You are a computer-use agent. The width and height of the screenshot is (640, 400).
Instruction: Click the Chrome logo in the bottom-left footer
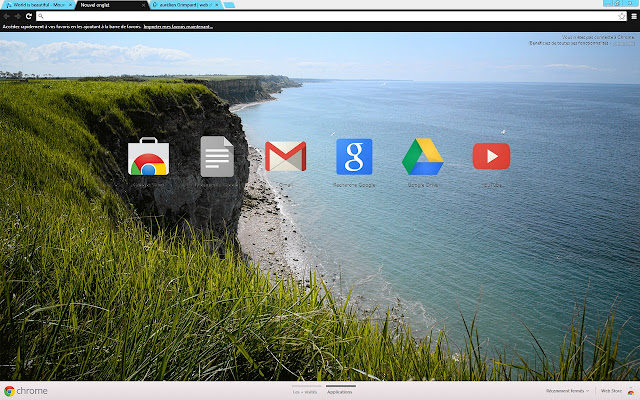pyautogui.click(x=26, y=391)
